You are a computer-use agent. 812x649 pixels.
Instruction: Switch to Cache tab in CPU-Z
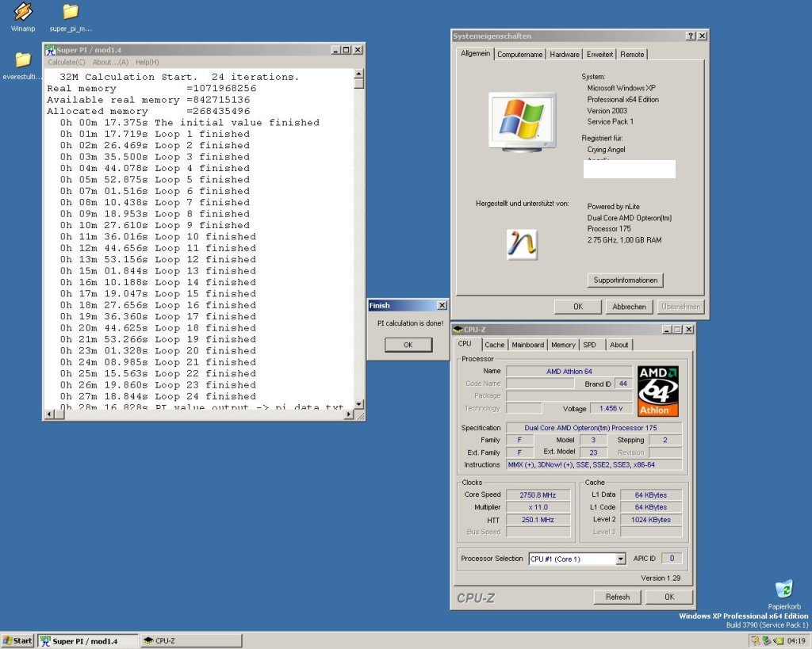pos(494,345)
